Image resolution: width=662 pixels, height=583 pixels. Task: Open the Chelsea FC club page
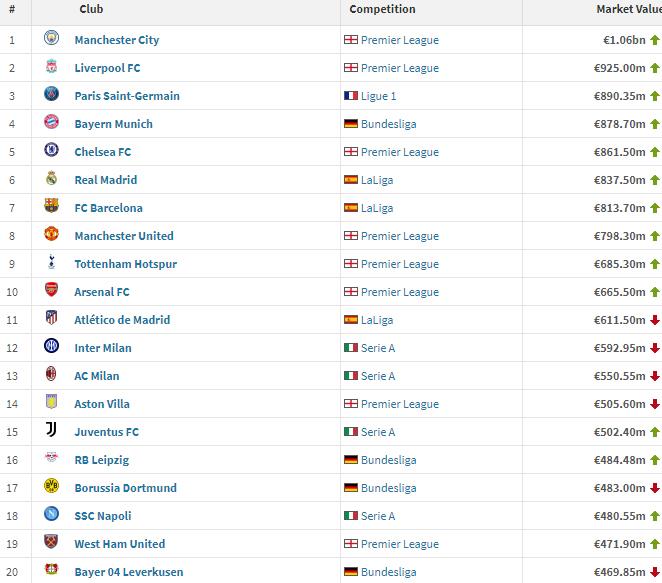point(102,152)
